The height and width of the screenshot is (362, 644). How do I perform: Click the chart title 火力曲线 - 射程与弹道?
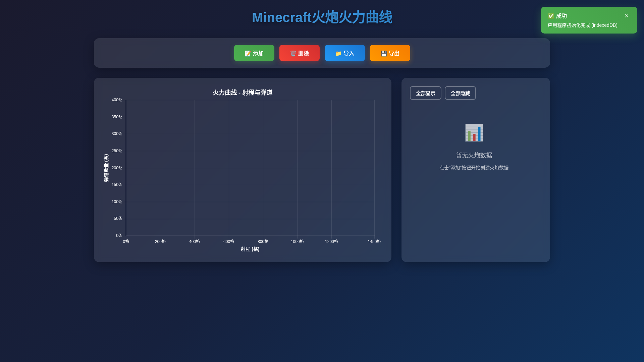243,93
